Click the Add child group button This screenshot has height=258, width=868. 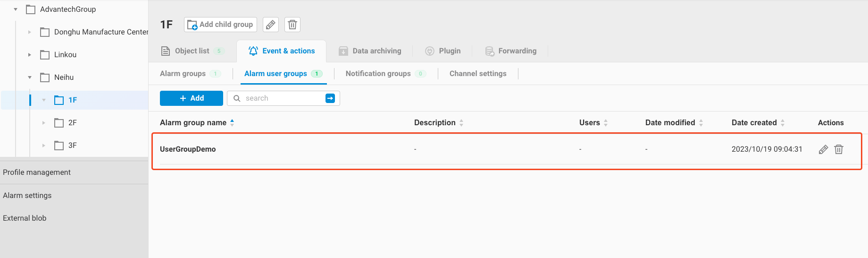220,25
